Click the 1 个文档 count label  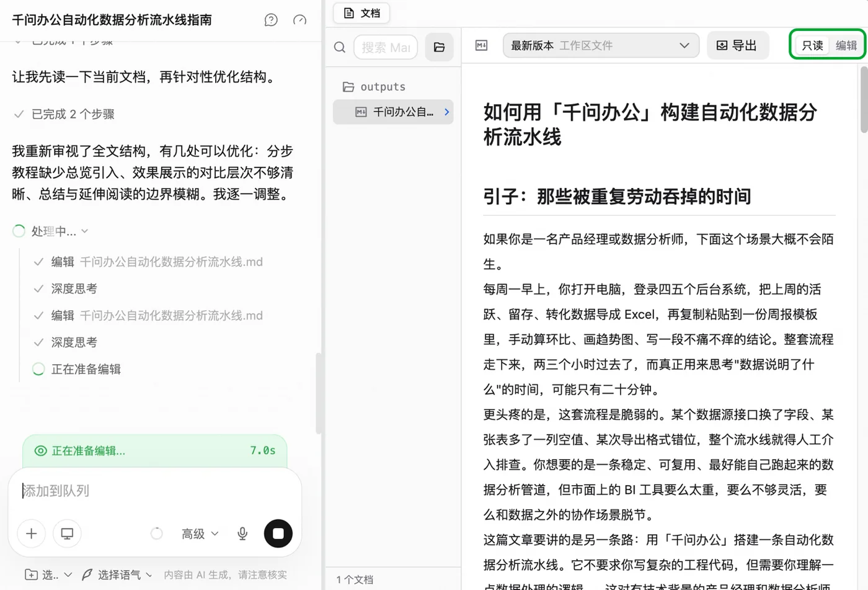[355, 579]
